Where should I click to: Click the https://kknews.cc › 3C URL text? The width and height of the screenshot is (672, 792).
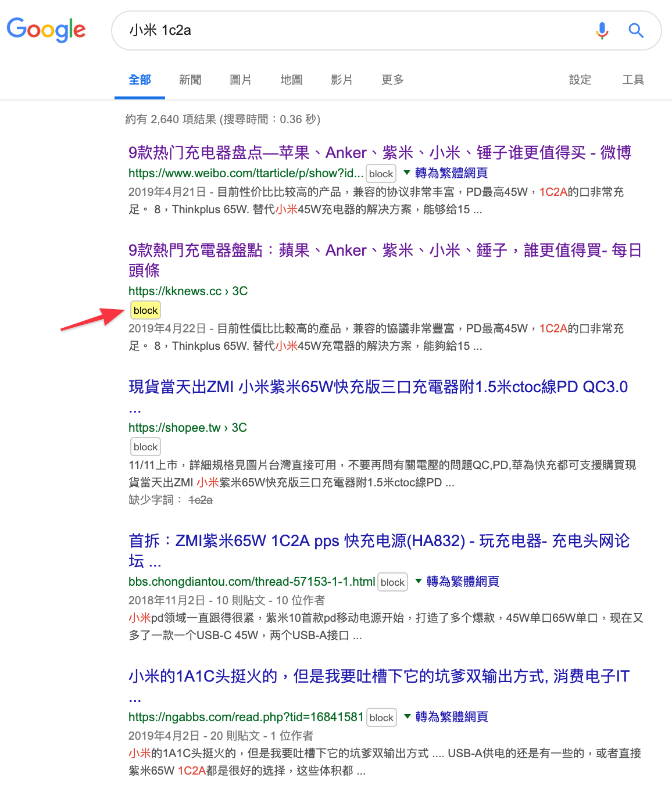[x=188, y=291]
